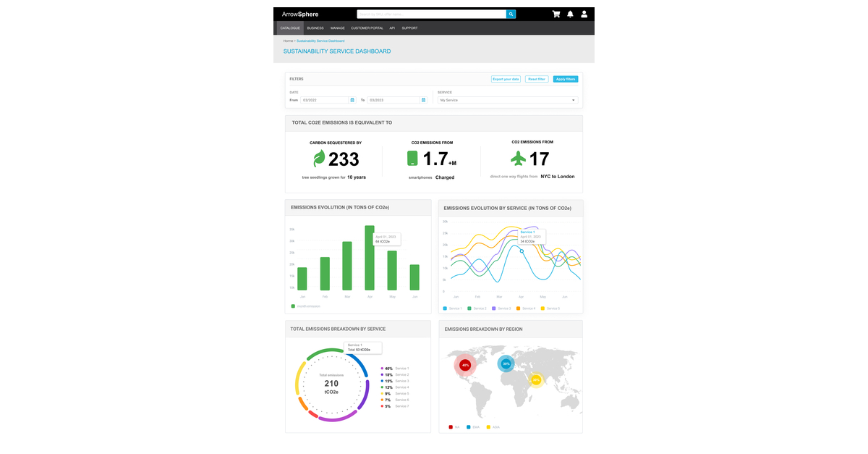Select the red NA bubble on the map

pos(465,365)
